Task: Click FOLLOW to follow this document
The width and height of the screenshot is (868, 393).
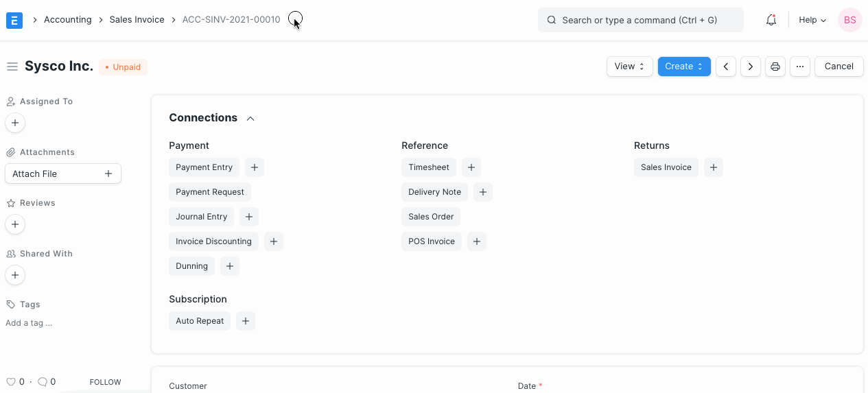Action: (105, 382)
